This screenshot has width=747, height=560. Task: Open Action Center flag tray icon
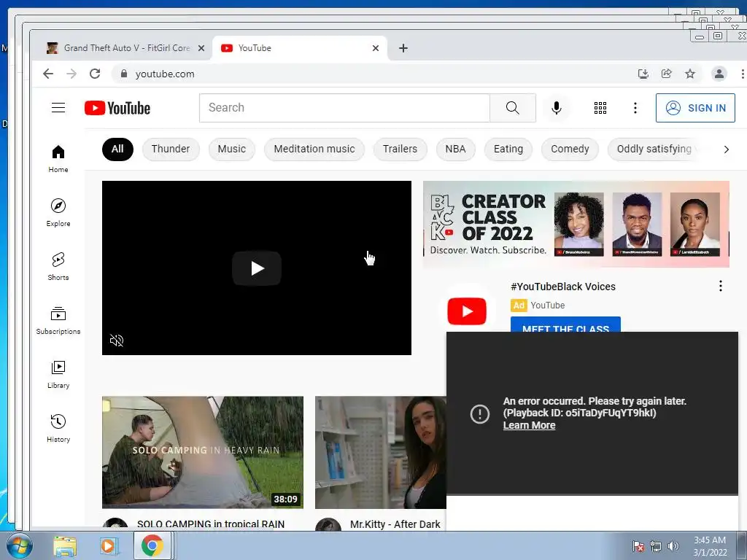(x=638, y=546)
